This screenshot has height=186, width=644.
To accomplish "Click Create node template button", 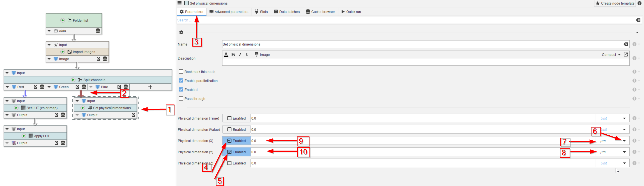I will coord(615,3).
